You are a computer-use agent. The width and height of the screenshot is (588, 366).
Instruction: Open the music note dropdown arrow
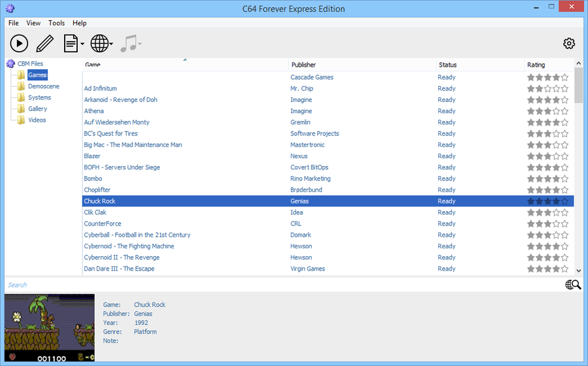tap(140, 44)
